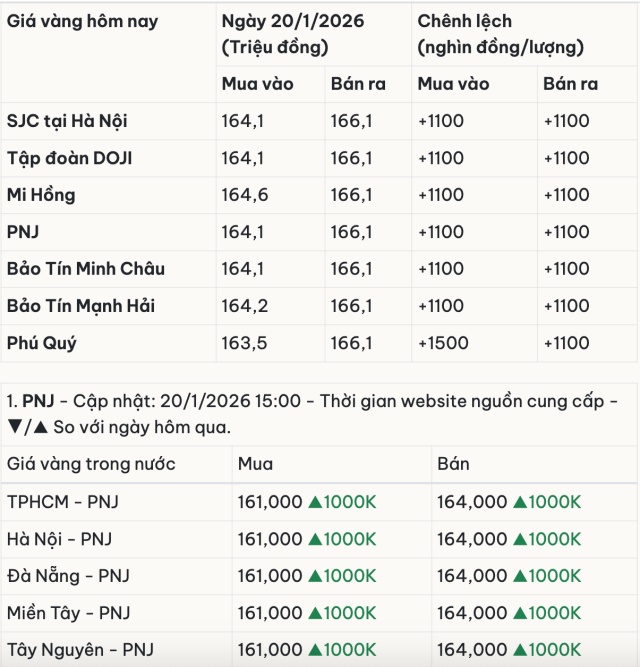
Task: Select the "Chênh lệch" column header
Action: coord(464,21)
